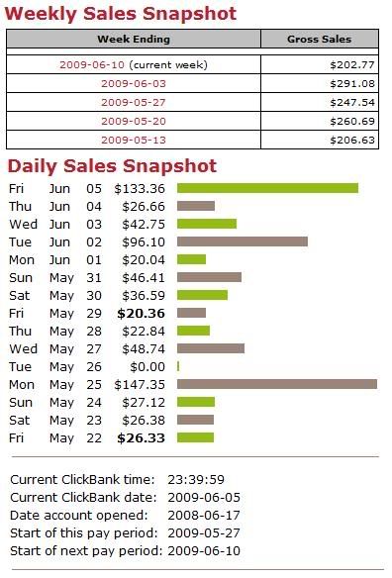Click the Daily Sales Snapshot heading

pos(112,166)
